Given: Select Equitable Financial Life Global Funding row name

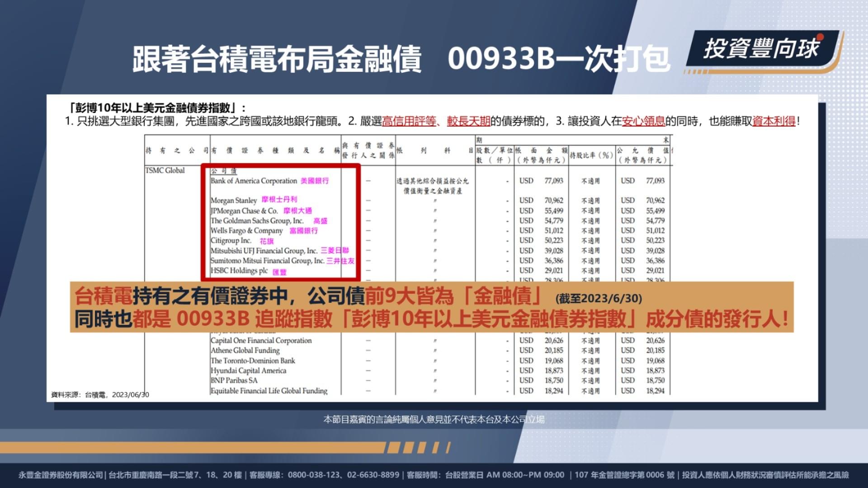Looking at the screenshot, I should click(x=269, y=390).
